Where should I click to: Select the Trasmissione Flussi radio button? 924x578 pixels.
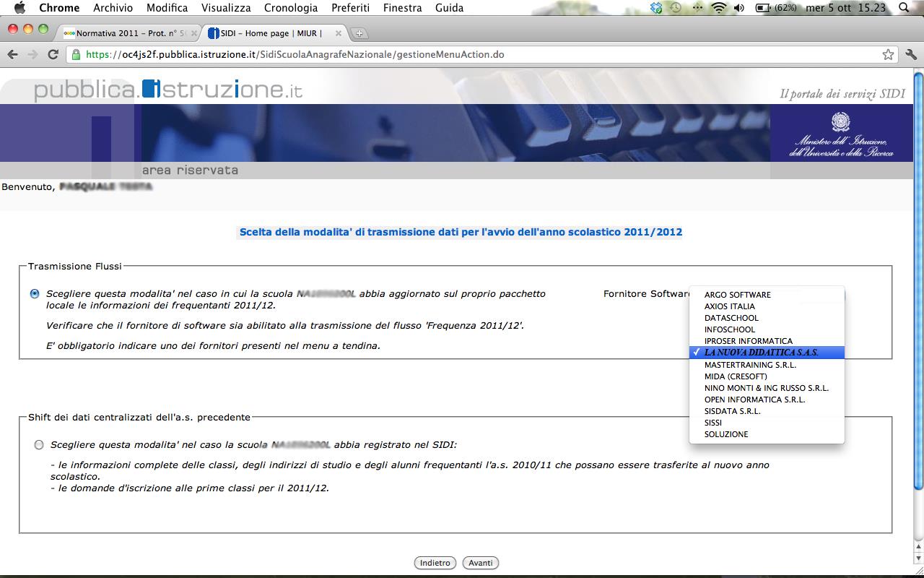(x=35, y=294)
